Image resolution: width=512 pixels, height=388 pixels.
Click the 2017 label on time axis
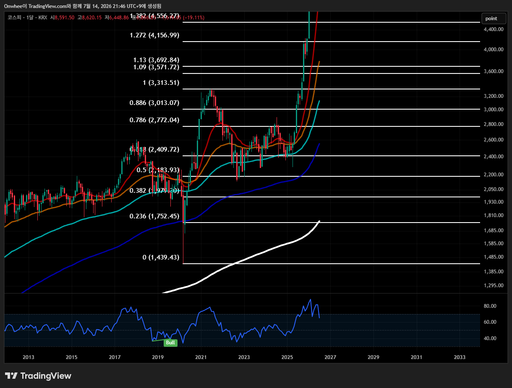(x=115, y=357)
